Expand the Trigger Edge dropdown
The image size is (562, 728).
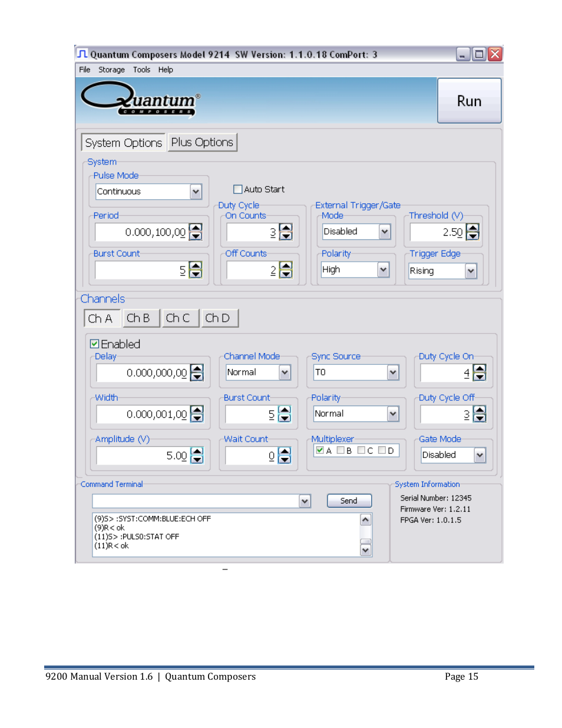(470, 271)
